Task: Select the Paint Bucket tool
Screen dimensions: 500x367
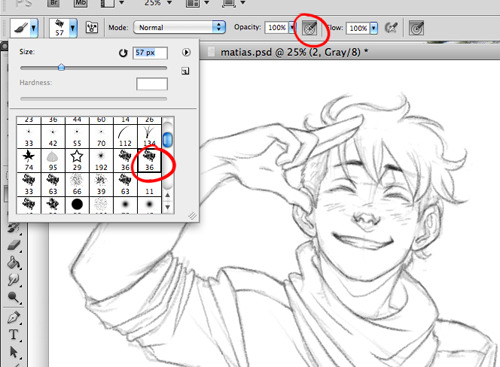Action: coord(13,263)
